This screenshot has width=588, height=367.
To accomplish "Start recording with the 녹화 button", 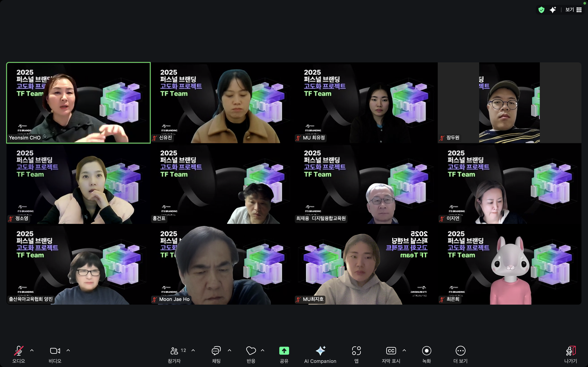I will point(427,351).
